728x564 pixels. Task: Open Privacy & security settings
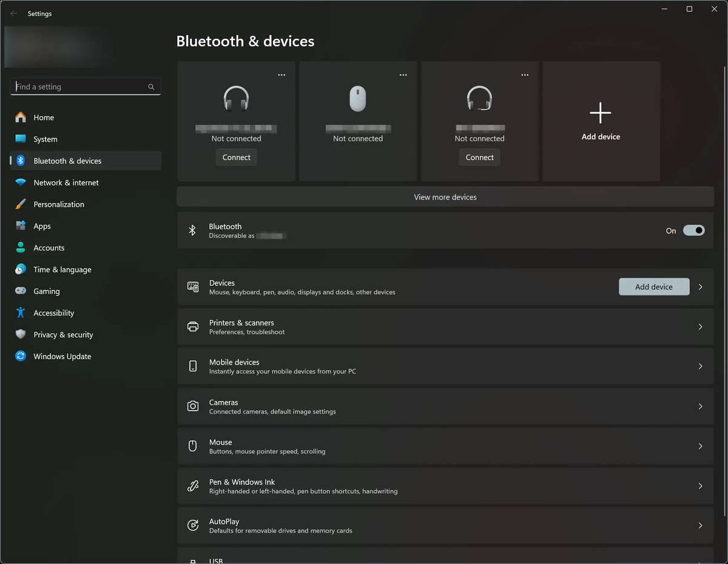click(x=86, y=335)
